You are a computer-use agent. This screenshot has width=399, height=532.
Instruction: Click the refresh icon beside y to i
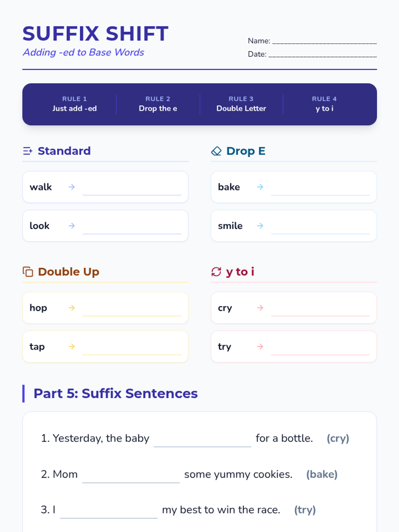216,272
